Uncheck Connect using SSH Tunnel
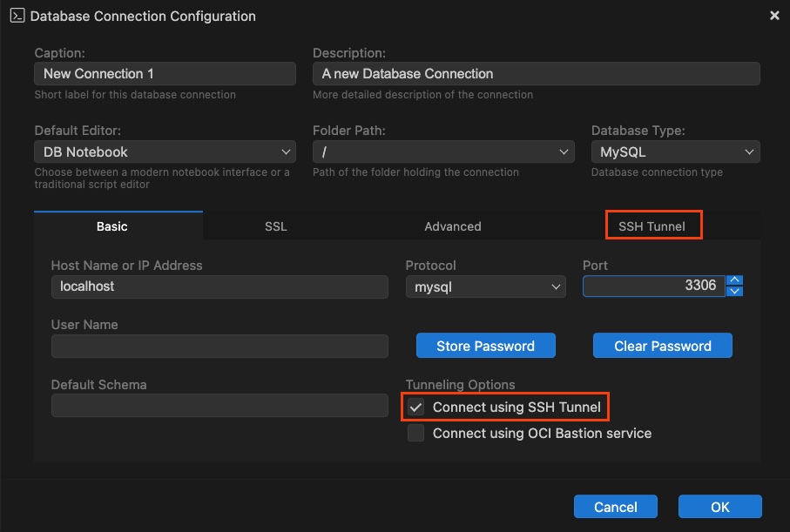This screenshot has width=790, height=532. pos(415,407)
